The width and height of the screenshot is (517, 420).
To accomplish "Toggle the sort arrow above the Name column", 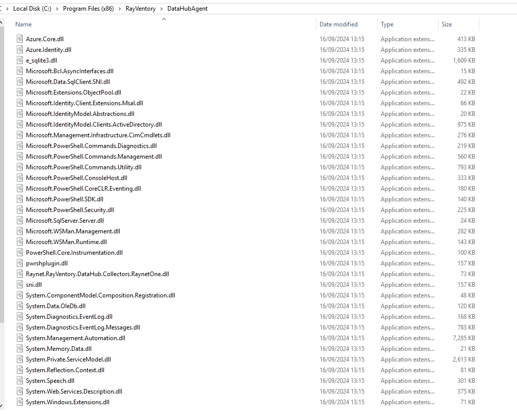I will click(x=164, y=19).
